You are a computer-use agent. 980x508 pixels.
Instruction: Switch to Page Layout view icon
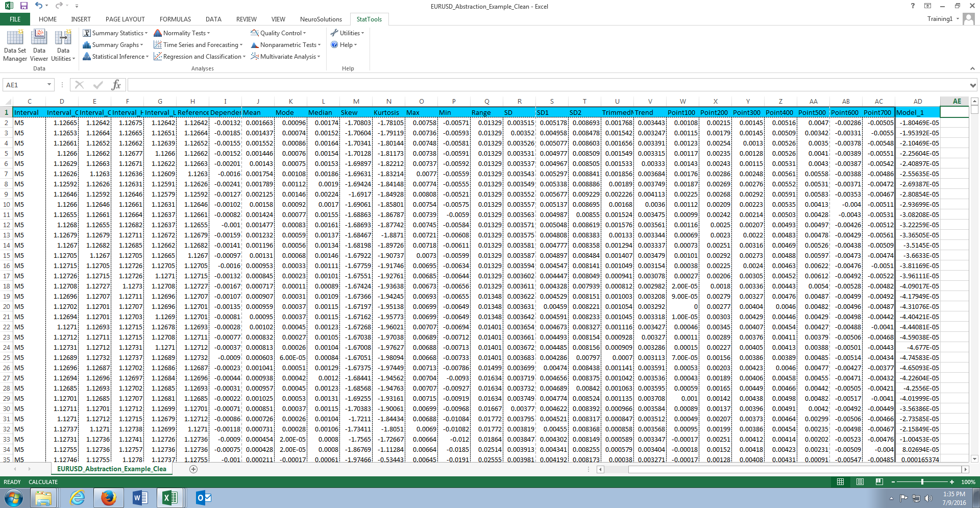point(860,482)
